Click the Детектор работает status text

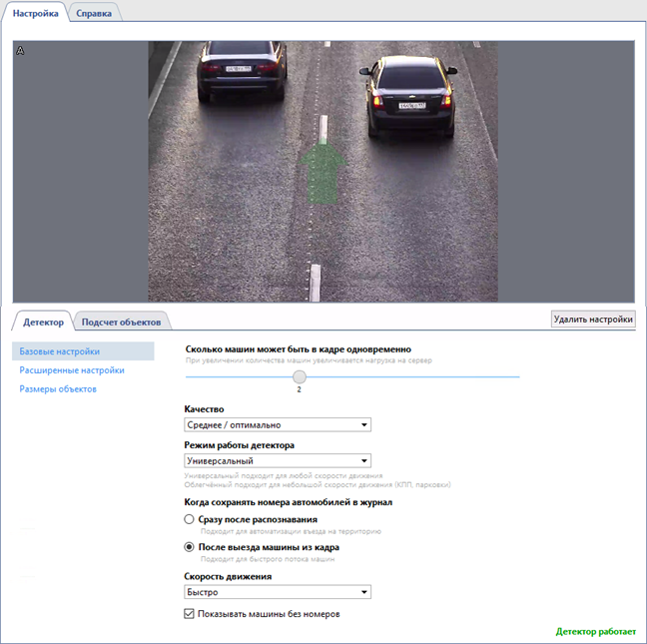[594, 633]
